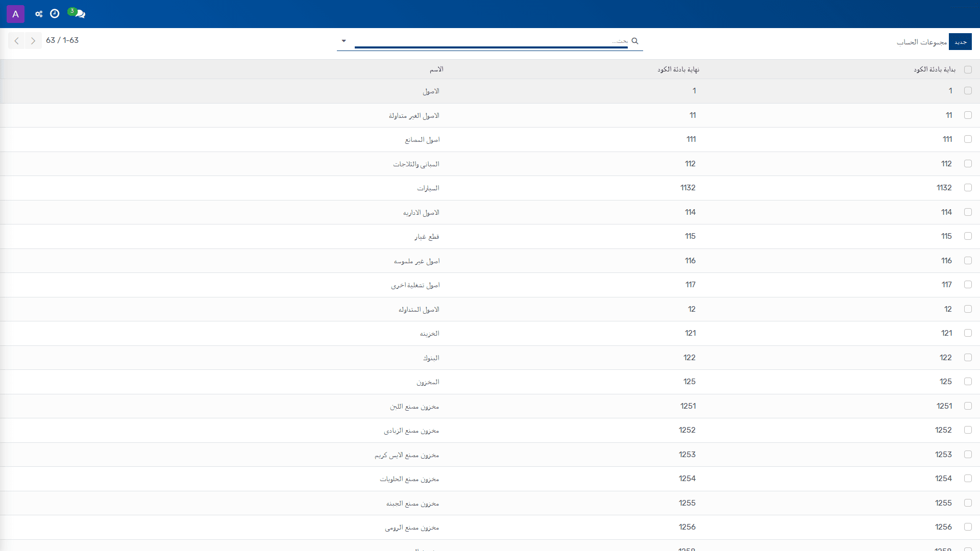
Task: Check the row with code 11
Action: pos(968,115)
